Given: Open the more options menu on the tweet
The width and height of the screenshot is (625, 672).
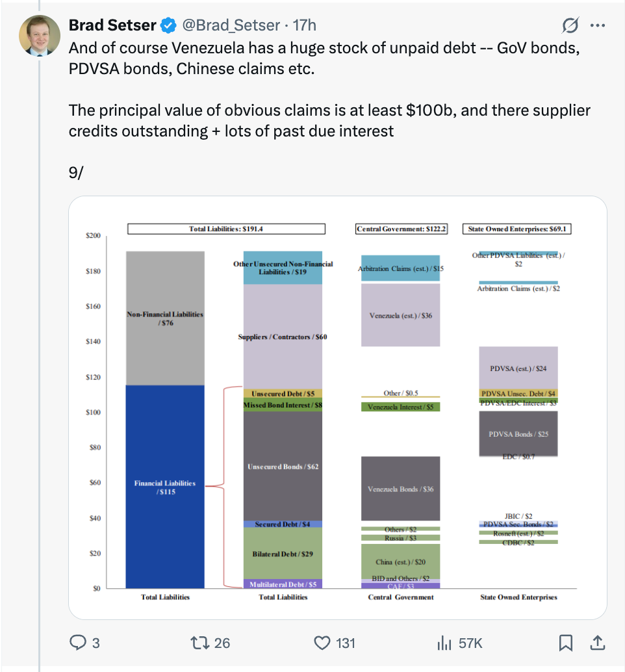Looking at the screenshot, I should [599, 24].
